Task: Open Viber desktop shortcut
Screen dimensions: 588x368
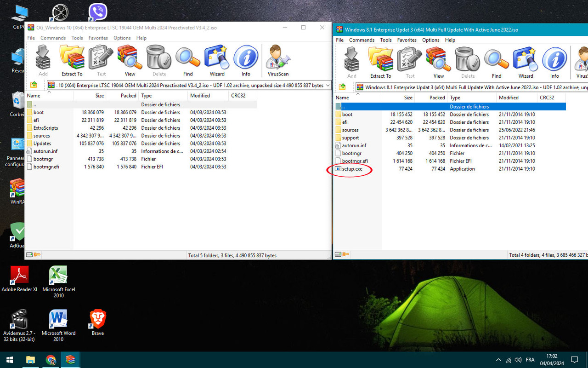Action: 97,12
